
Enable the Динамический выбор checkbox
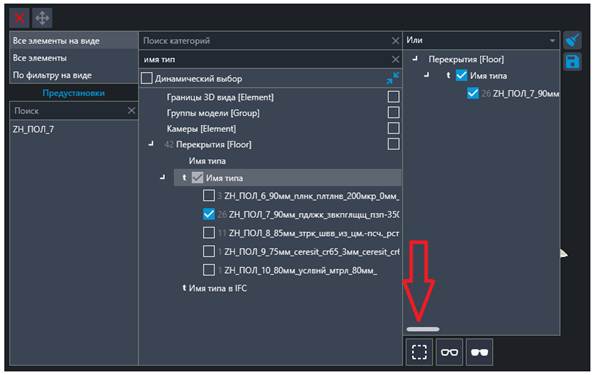(x=147, y=78)
